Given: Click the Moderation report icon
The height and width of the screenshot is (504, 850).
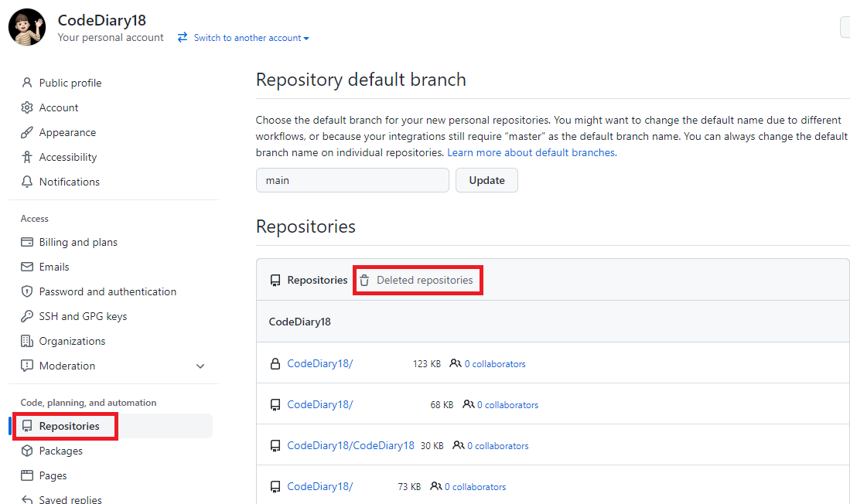Looking at the screenshot, I should (x=26, y=366).
